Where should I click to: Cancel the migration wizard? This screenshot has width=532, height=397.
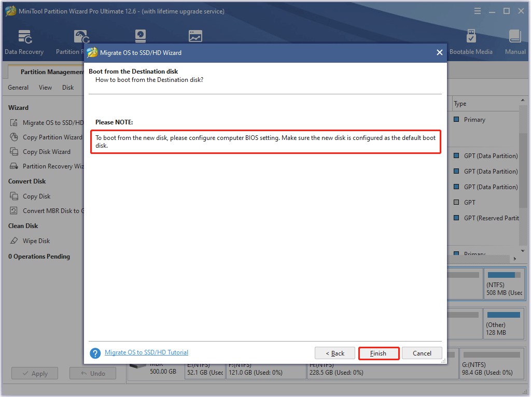(422, 353)
